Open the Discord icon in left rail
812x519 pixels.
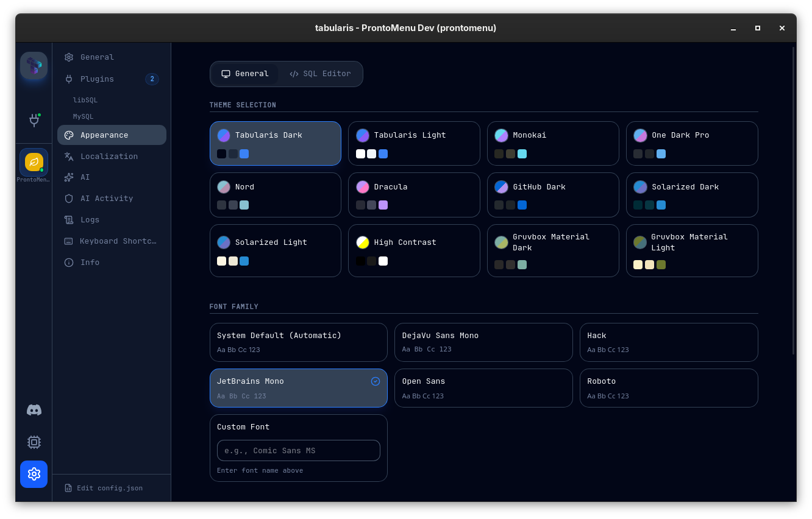coord(34,410)
